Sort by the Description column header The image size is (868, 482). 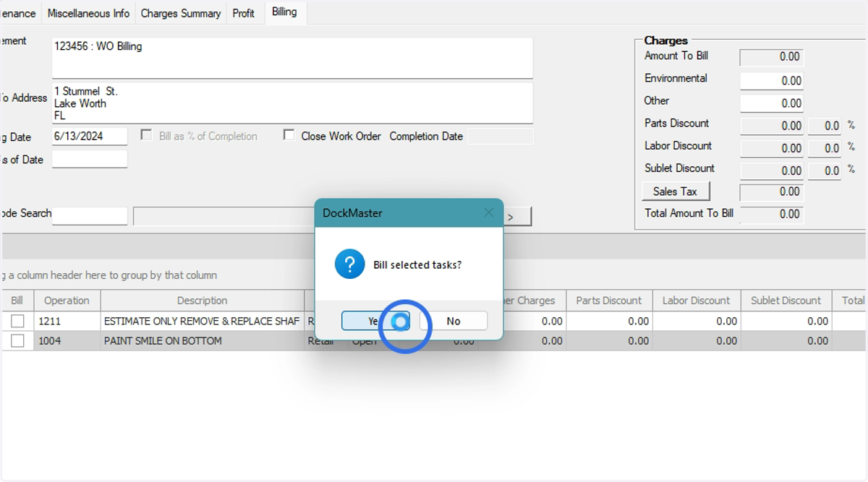[203, 301]
